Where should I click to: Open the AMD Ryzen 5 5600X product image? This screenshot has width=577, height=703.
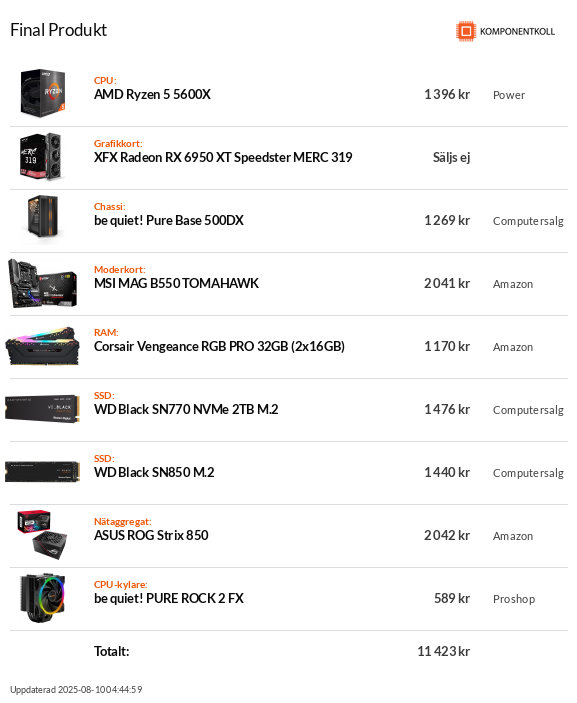pyautogui.click(x=43, y=93)
